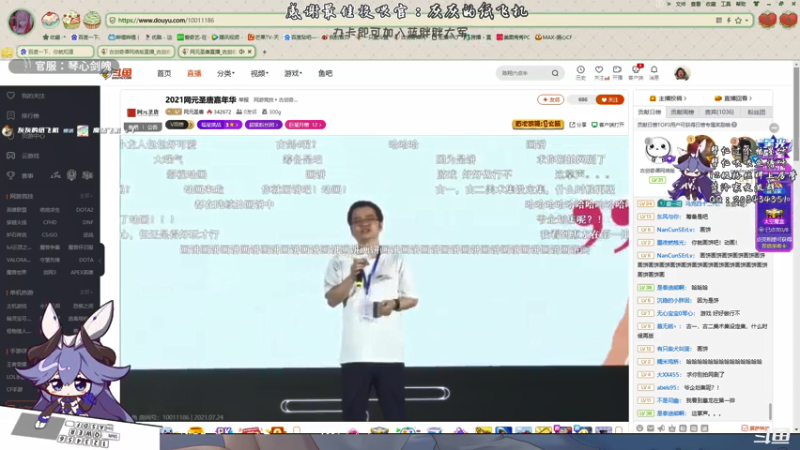This screenshot has height=450, width=800.
Task: Click the Douyu logo
Action: coord(117,74)
